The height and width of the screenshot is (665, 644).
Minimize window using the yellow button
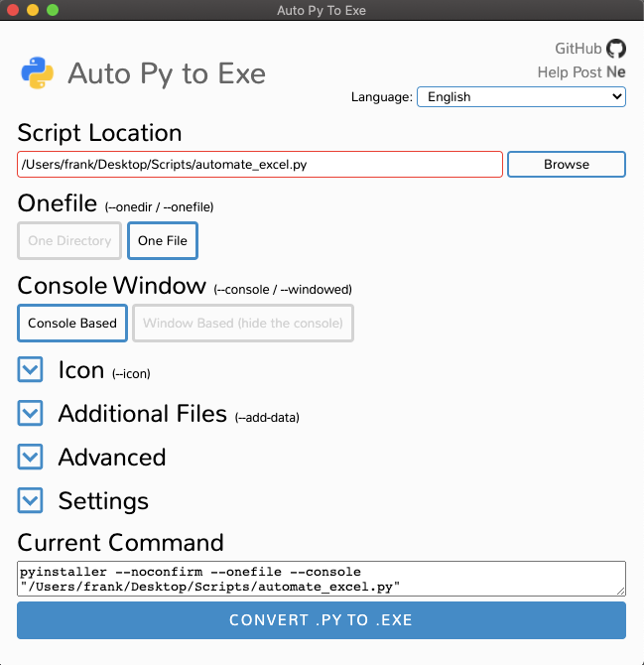pyautogui.click(x=33, y=10)
